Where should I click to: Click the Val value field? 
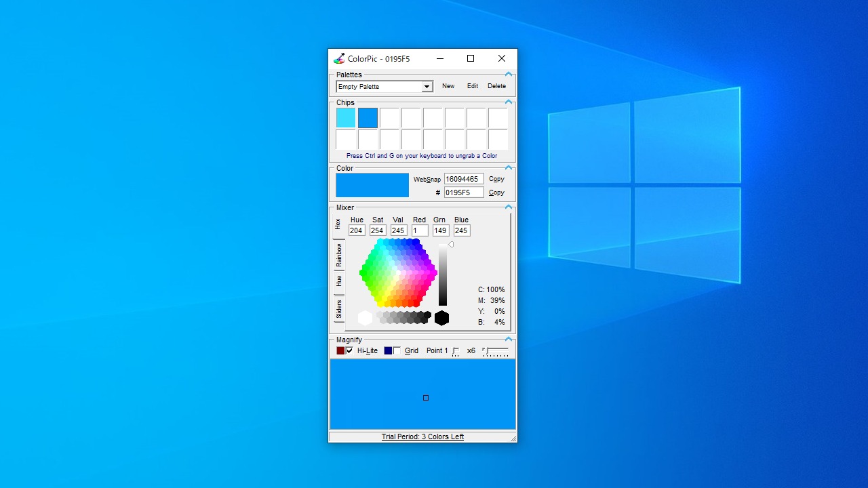click(399, 230)
